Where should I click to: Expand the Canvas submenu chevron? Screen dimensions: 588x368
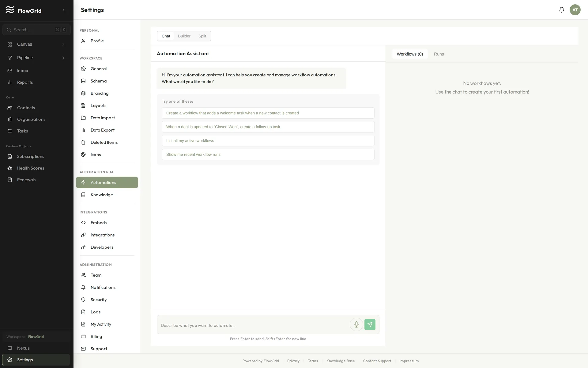(x=63, y=44)
